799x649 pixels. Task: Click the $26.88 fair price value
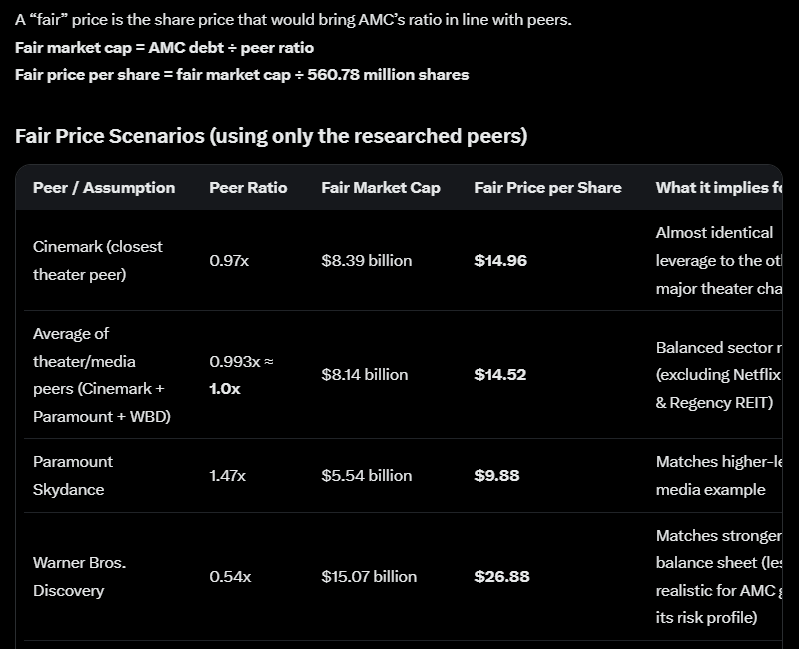[502, 576]
